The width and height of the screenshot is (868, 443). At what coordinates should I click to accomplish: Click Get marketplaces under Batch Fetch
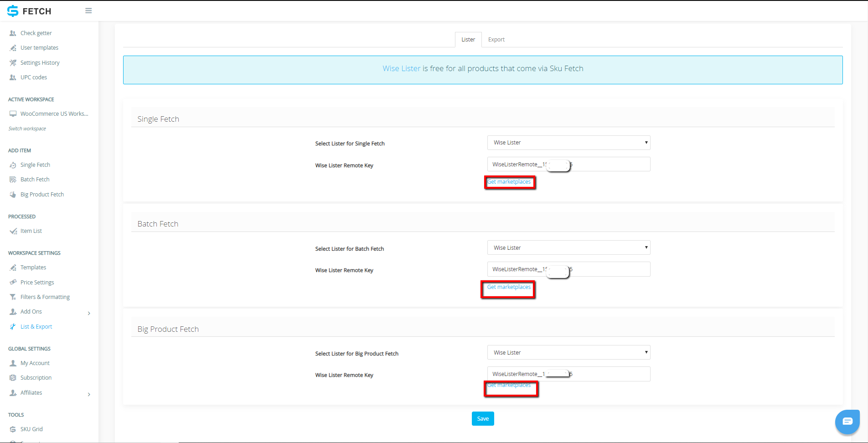509,287
